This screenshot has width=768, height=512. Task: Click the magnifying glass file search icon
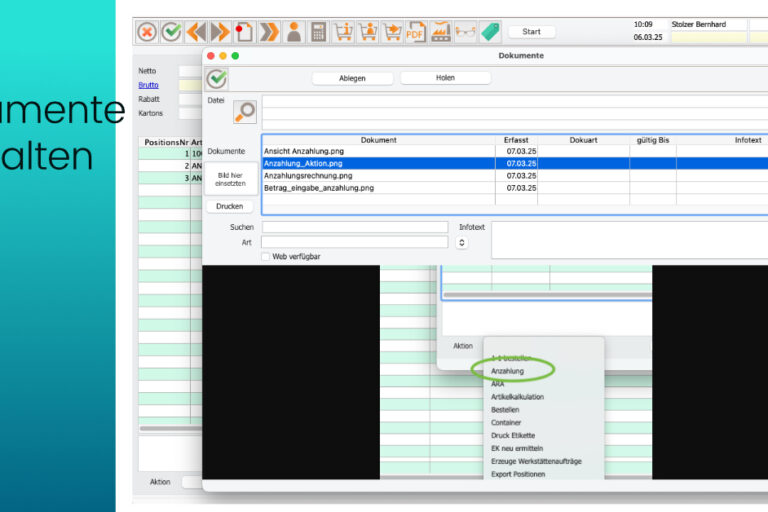tap(244, 112)
